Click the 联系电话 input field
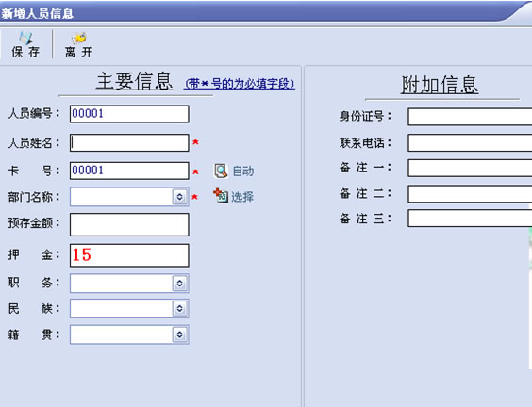Image resolution: width=532 pixels, height=407 pixels. 470,142
